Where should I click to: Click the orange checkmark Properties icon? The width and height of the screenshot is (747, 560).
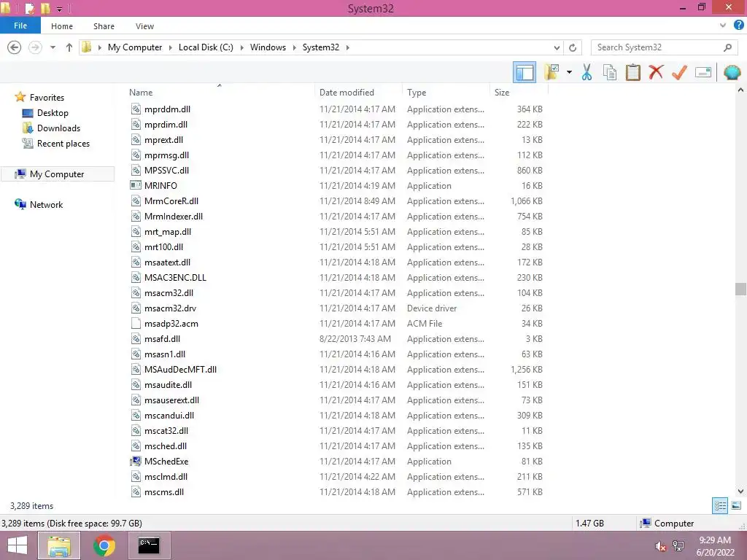(679, 72)
